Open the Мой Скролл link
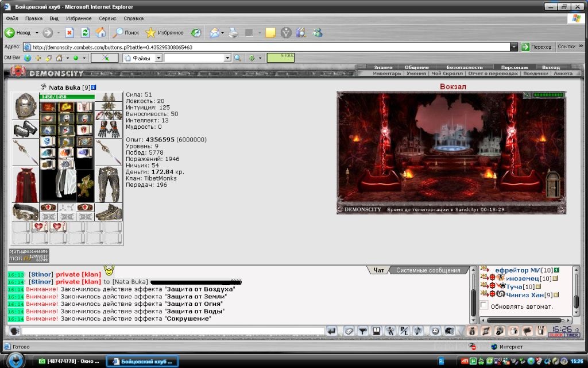This screenshot has width=588, height=368. point(447,74)
